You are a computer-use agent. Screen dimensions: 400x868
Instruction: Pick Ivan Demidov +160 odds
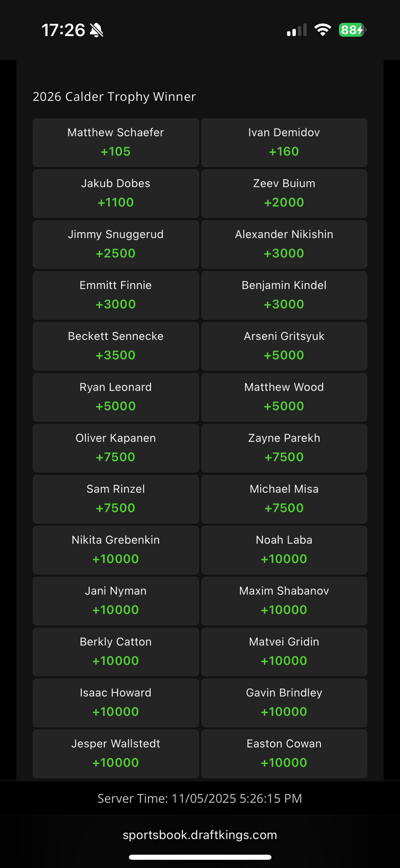coord(284,143)
